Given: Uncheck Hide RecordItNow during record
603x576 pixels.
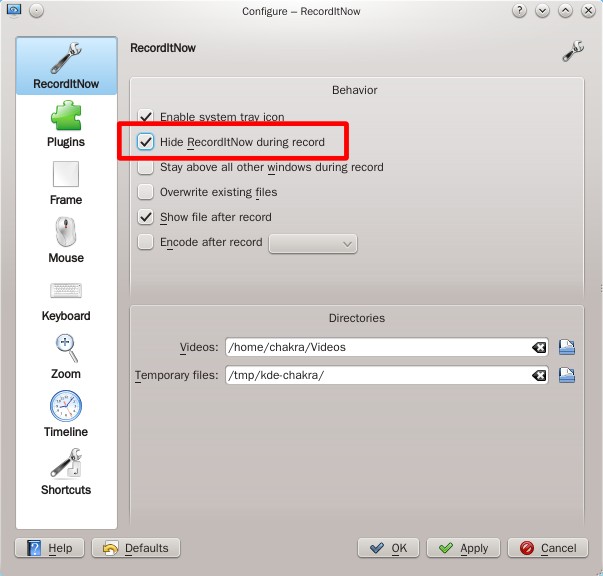Looking at the screenshot, I should point(145,142).
